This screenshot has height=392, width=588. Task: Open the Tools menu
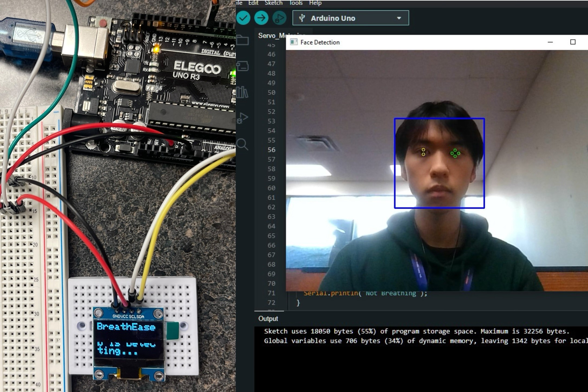pos(296,3)
